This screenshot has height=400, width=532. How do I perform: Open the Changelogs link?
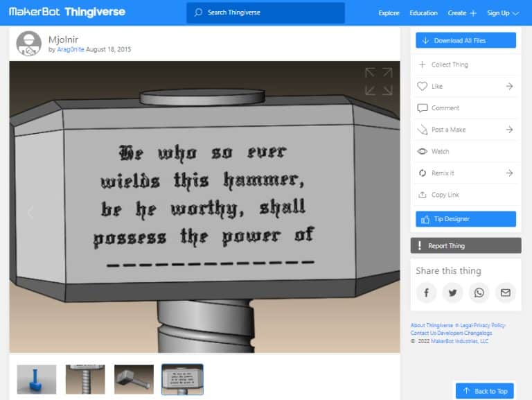[x=478, y=333]
